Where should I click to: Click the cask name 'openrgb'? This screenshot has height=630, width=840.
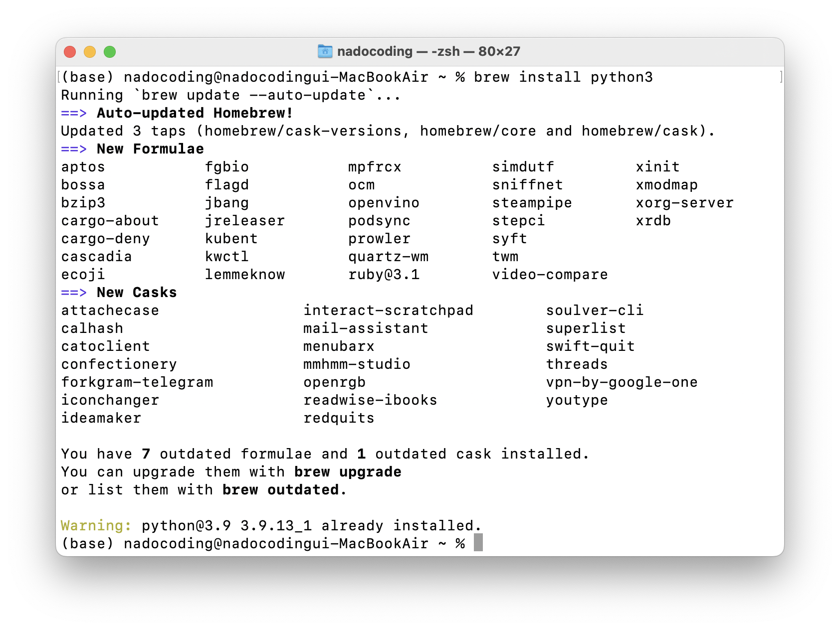[x=334, y=382]
